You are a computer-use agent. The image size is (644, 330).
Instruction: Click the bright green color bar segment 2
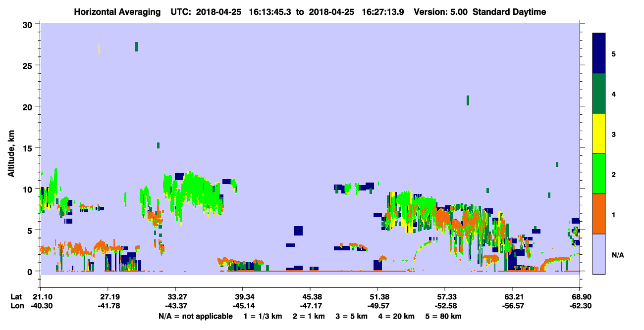599,174
